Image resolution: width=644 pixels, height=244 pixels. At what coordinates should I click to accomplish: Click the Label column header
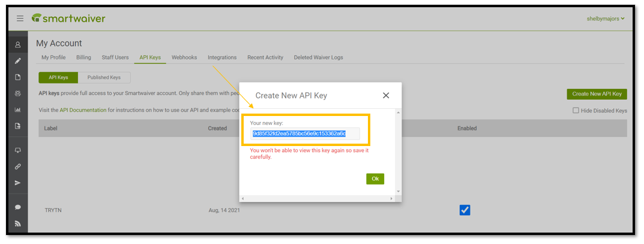pyautogui.click(x=50, y=129)
